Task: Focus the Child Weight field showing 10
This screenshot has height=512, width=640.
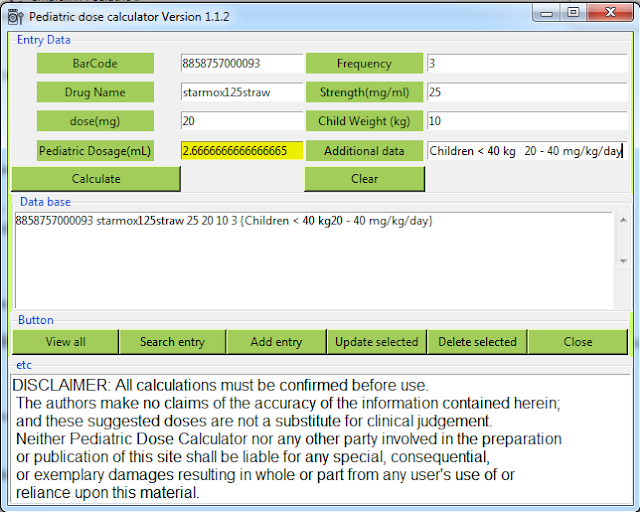Action: tap(527, 121)
